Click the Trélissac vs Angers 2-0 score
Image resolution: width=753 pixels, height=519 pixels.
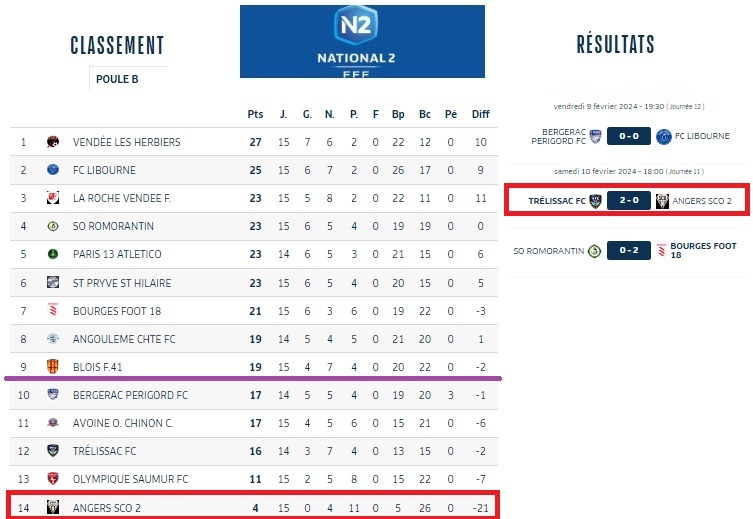pyautogui.click(x=629, y=201)
